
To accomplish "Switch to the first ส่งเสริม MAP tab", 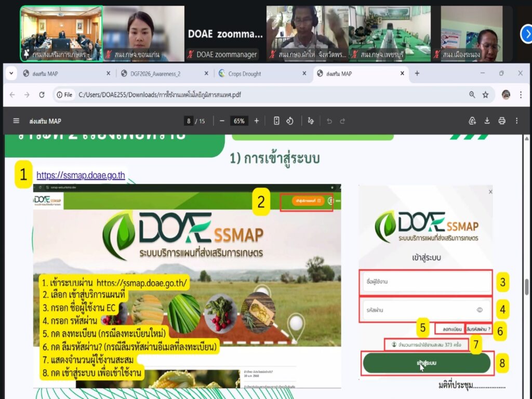I will [x=66, y=74].
